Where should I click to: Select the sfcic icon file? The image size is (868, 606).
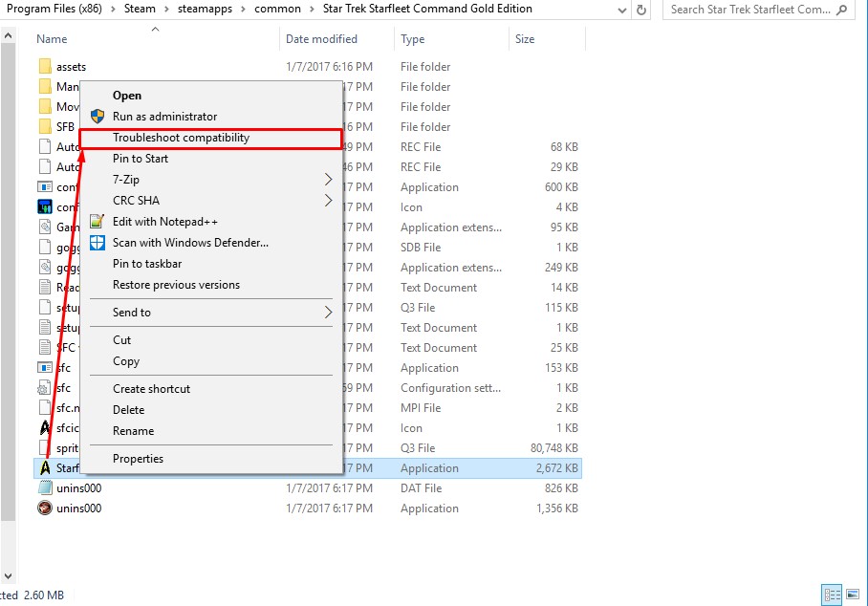(45, 428)
